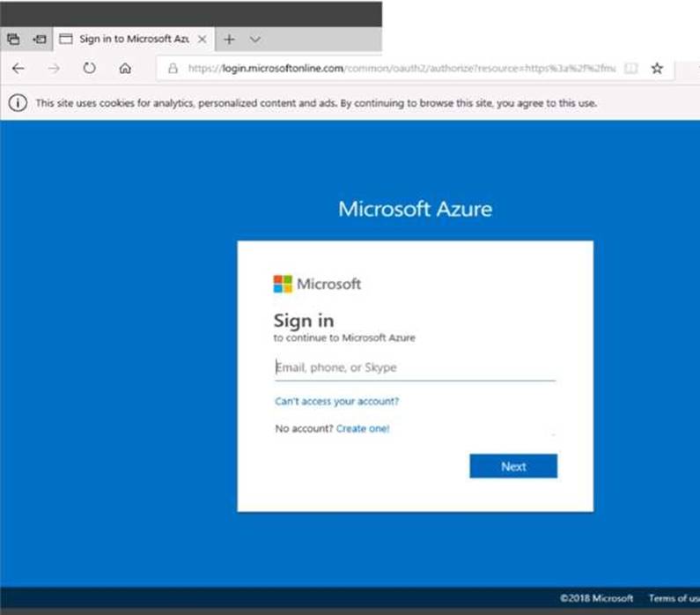Image resolution: width=700 pixels, height=615 pixels.
Task: Click the Sign in heading
Action: 304,321
